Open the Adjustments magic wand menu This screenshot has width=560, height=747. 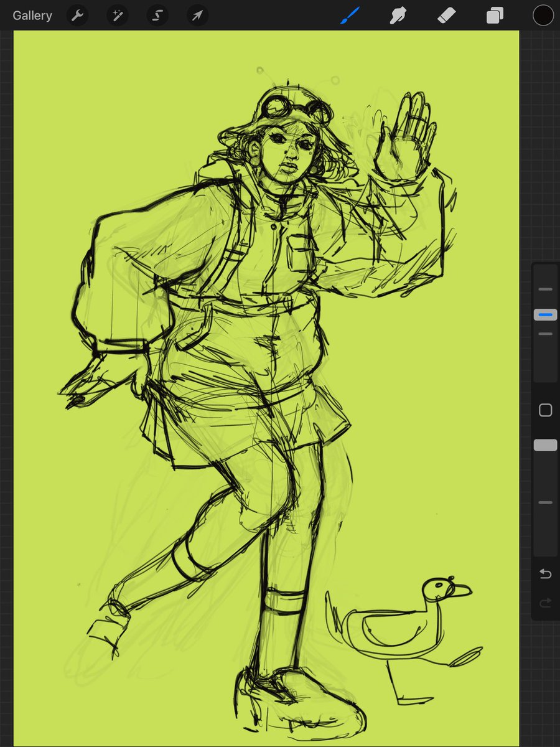point(117,16)
